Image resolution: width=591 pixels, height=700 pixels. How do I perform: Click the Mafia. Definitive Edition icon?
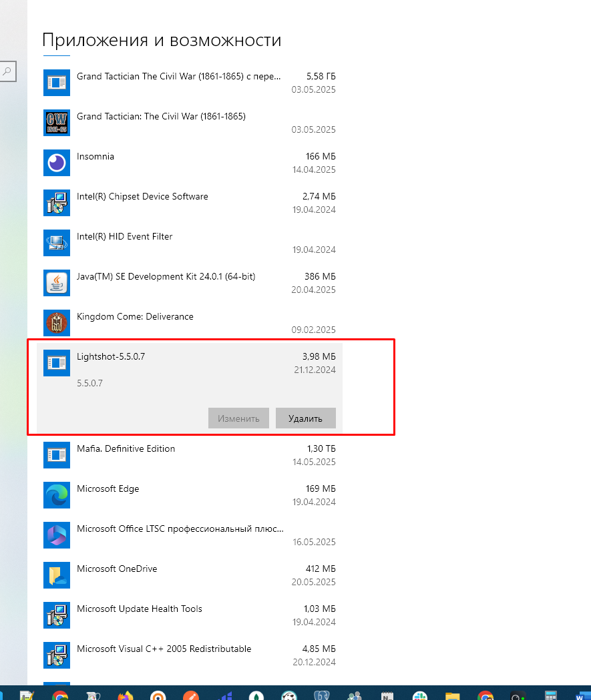point(57,455)
